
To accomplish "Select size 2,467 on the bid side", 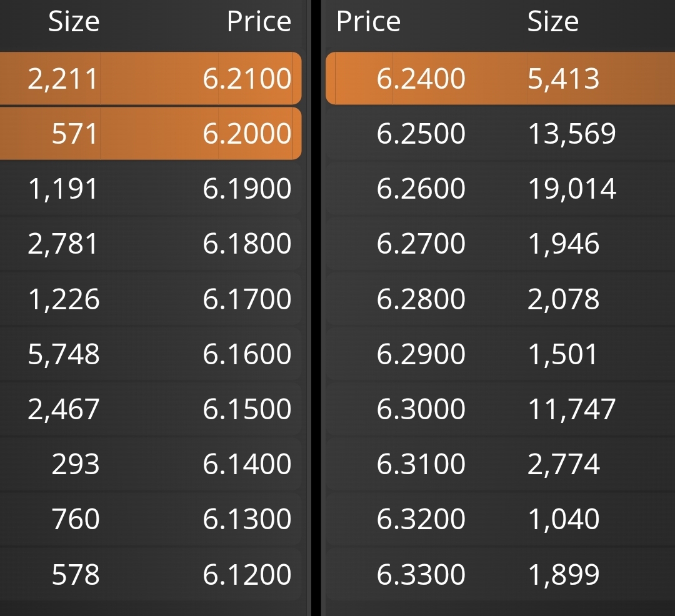I will 64,409.
